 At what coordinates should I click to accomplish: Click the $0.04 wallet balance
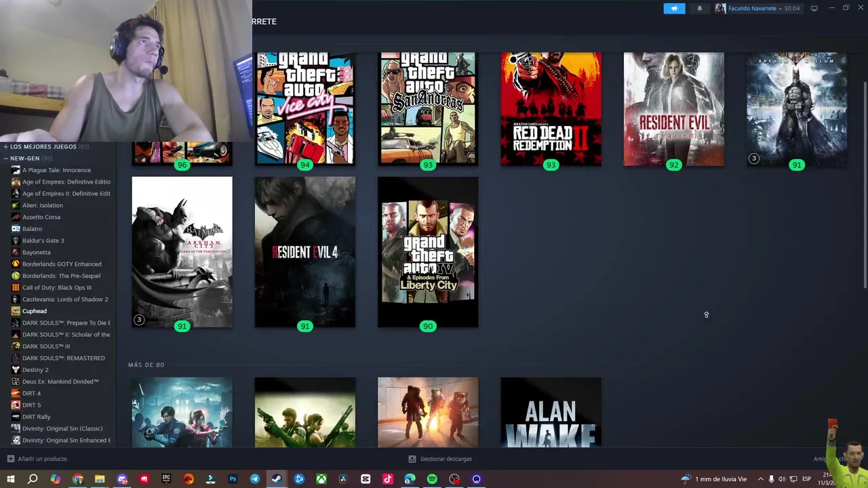click(x=791, y=8)
